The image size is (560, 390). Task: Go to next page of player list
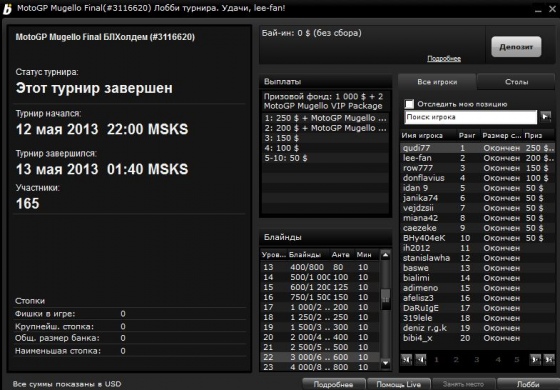click(535, 359)
